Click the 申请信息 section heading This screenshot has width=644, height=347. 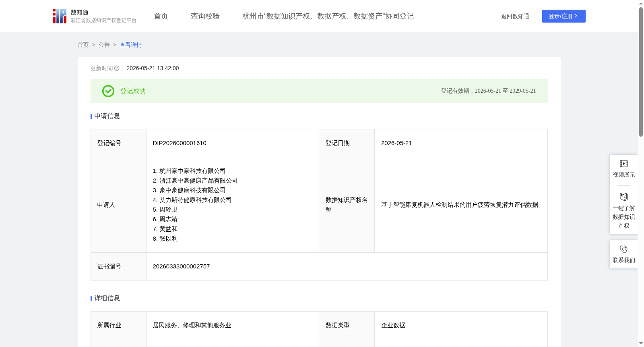coord(107,116)
